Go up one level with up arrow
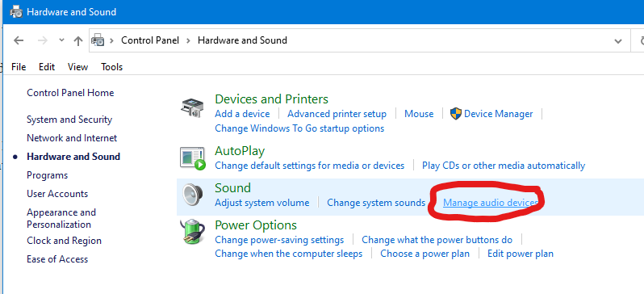The width and height of the screenshot is (644, 294). coord(78,40)
